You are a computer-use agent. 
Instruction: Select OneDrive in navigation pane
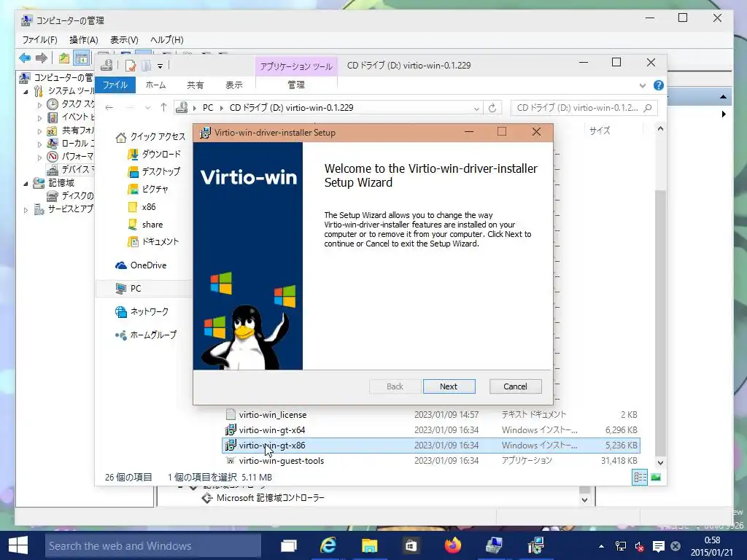click(x=141, y=265)
